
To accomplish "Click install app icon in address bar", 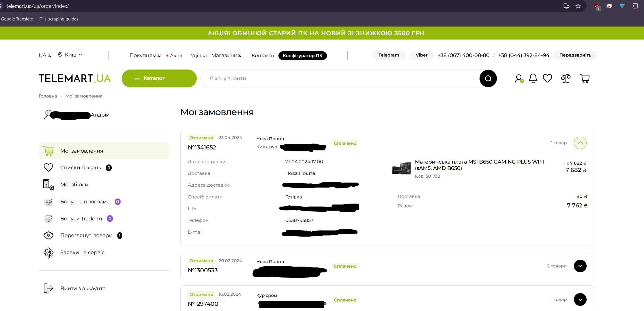I will pos(566,6).
